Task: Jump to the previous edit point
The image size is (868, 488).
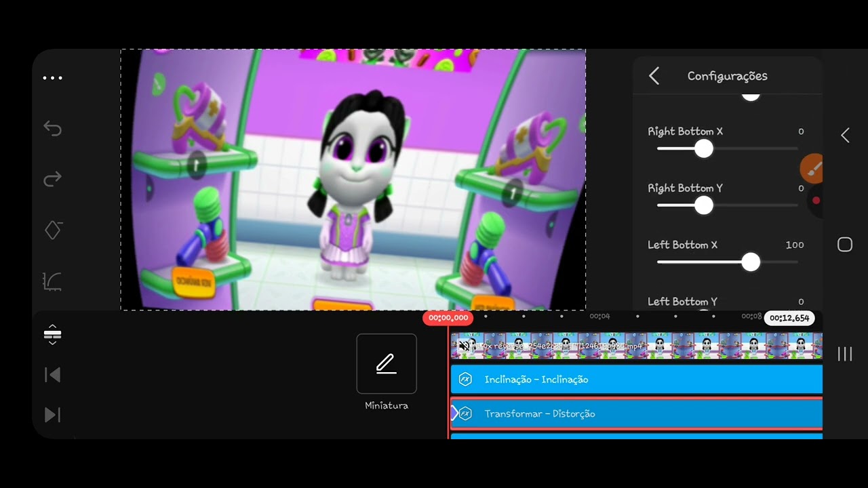Action: [x=52, y=375]
